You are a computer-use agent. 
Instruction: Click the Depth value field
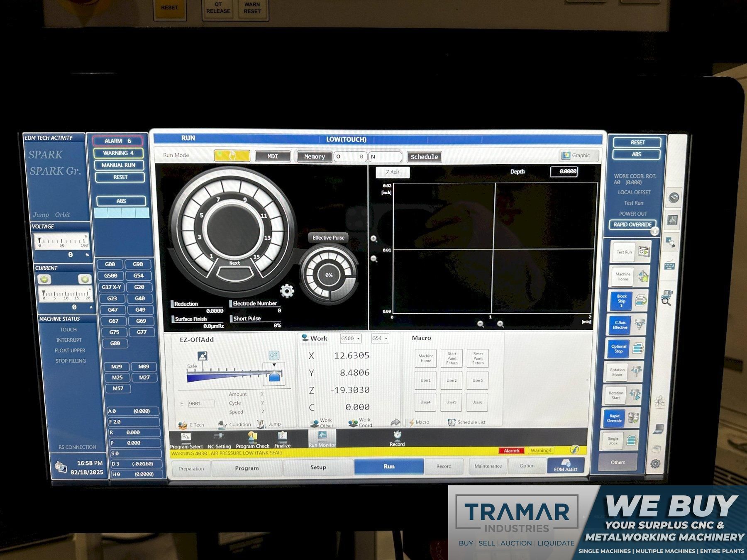click(564, 171)
